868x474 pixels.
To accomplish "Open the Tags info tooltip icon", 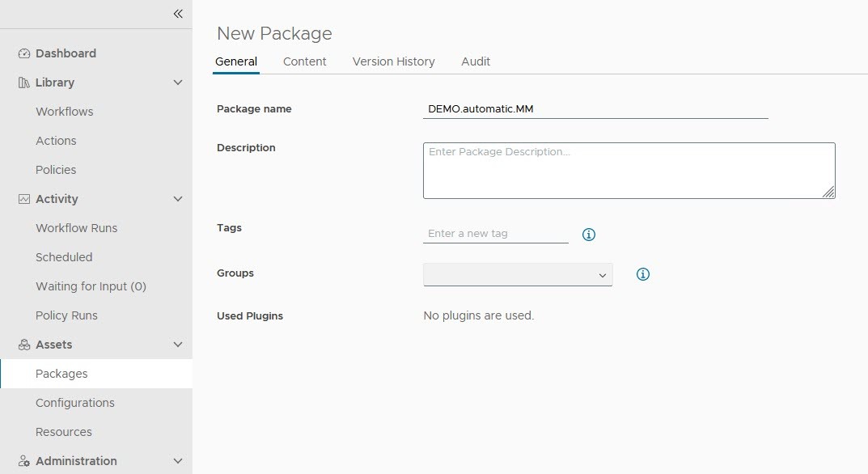I will pyautogui.click(x=588, y=234).
